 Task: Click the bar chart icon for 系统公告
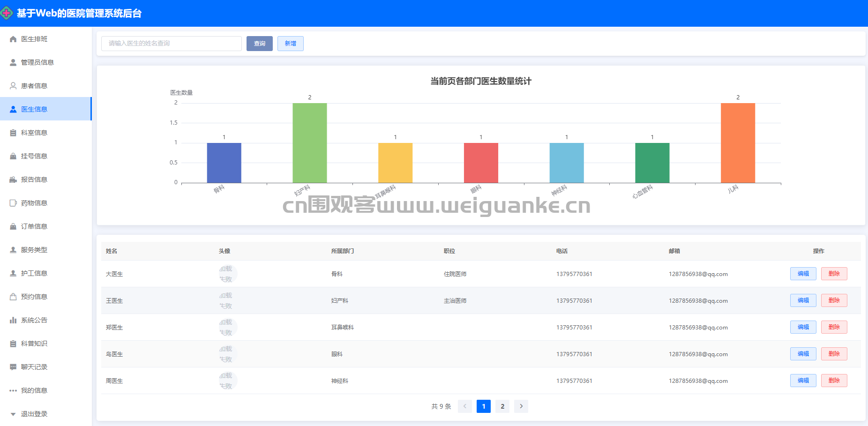pos(13,320)
